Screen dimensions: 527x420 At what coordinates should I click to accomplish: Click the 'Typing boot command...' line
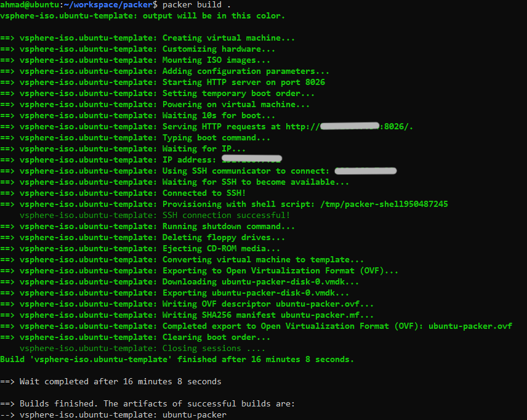pyautogui.click(x=135, y=138)
